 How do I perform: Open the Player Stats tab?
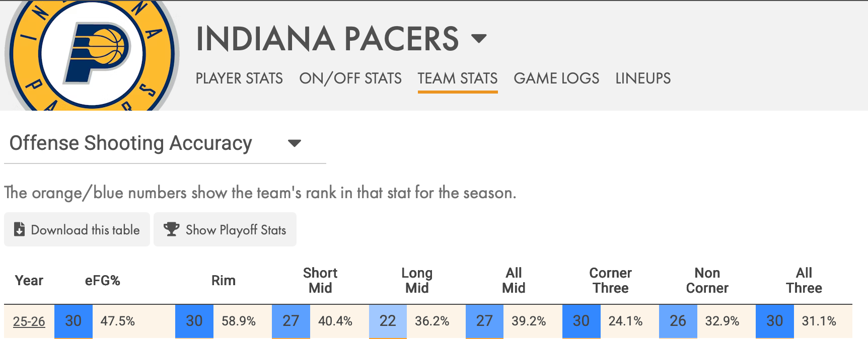(239, 78)
